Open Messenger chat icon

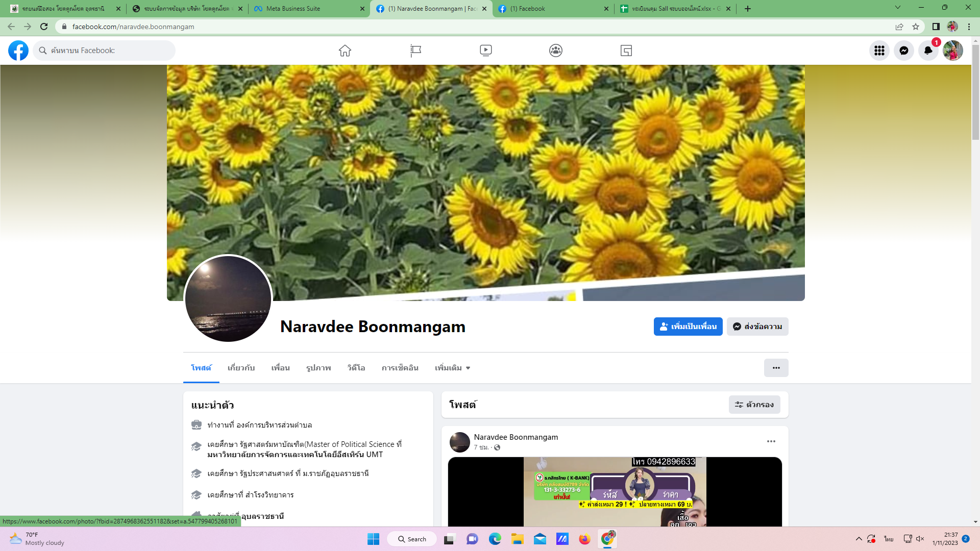pyautogui.click(x=903, y=51)
